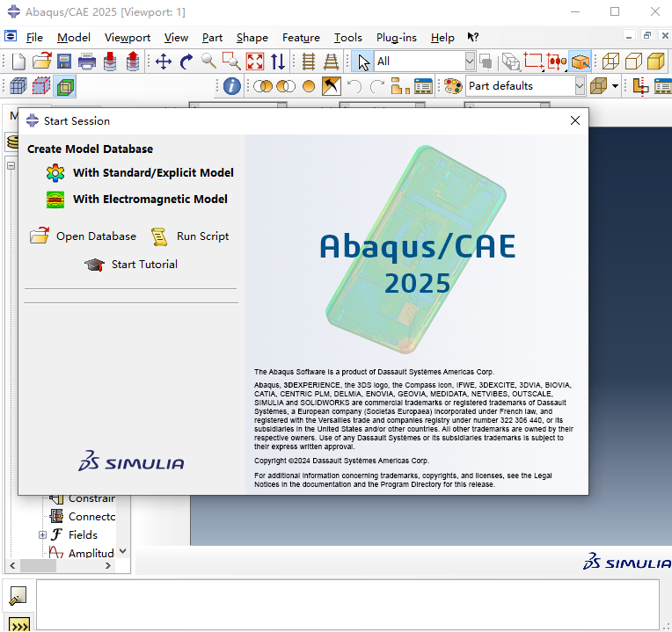Open the File menu

click(34, 38)
